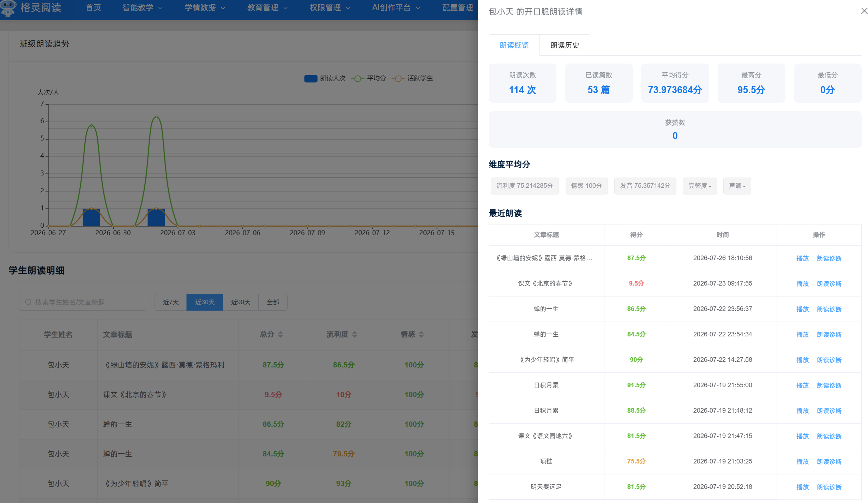Open 朗读诊断 for 日积月累 scored 91.5分

(x=829, y=385)
